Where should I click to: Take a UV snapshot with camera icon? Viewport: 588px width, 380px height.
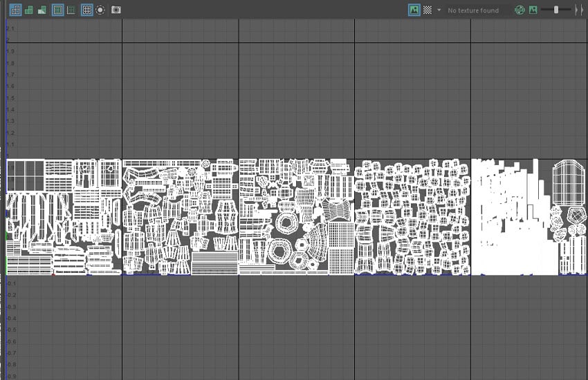[x=116, y=10]
